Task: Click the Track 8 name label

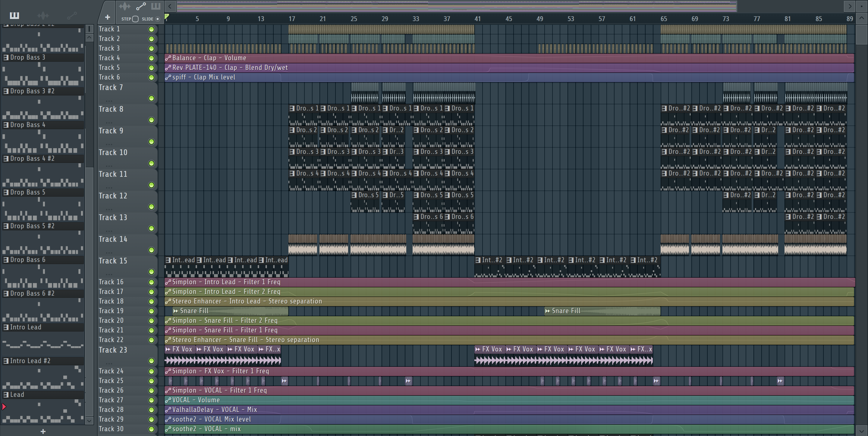Action: coord(111,109)
